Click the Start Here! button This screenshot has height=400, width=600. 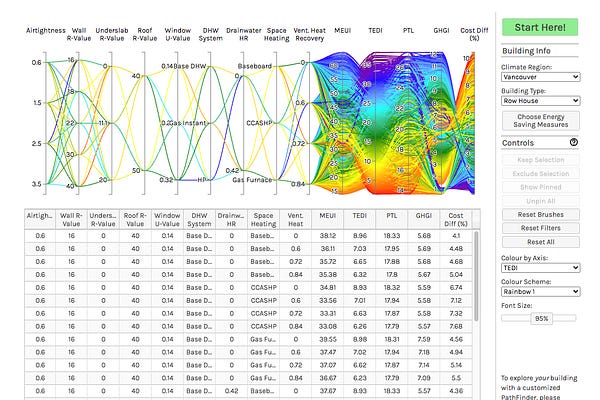540,27
